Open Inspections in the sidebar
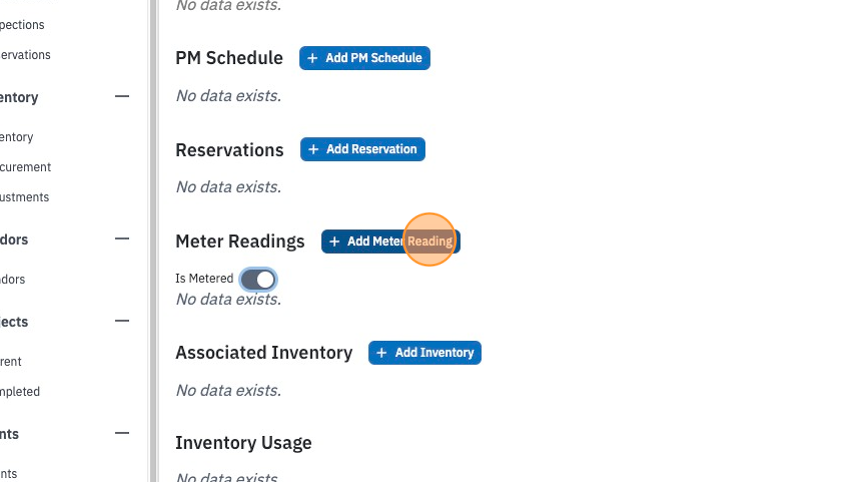860x482 pixels. 22,25
